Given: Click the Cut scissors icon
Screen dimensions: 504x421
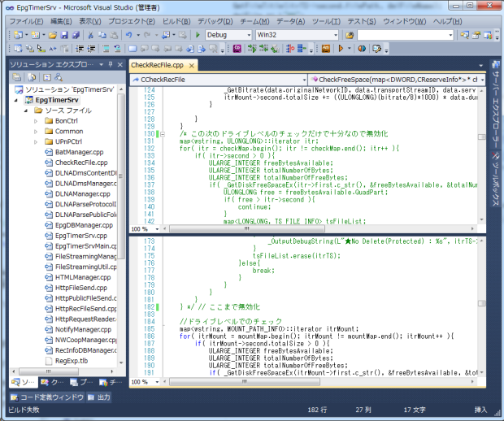Looking at the screenshot, I should click(x=91, y=36).
